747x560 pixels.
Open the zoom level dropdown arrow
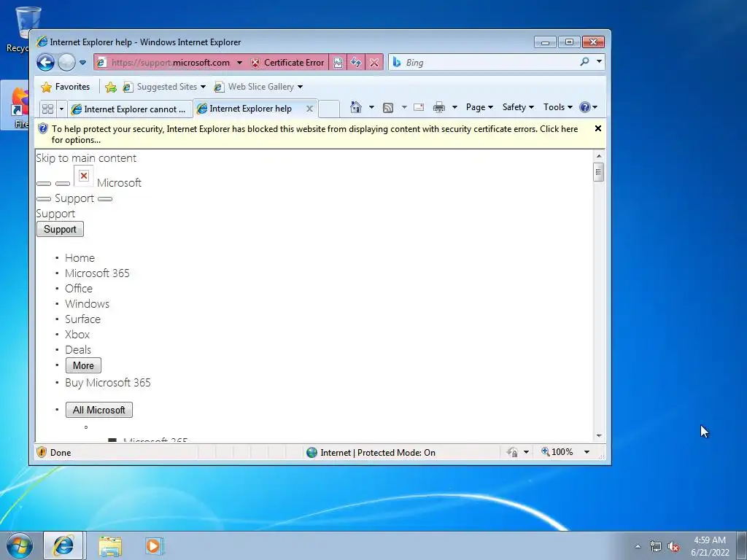pyautogui.click(x=587, y=452)
